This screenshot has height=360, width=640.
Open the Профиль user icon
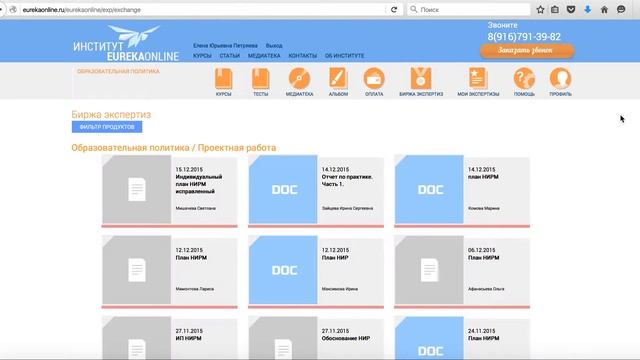560,78
